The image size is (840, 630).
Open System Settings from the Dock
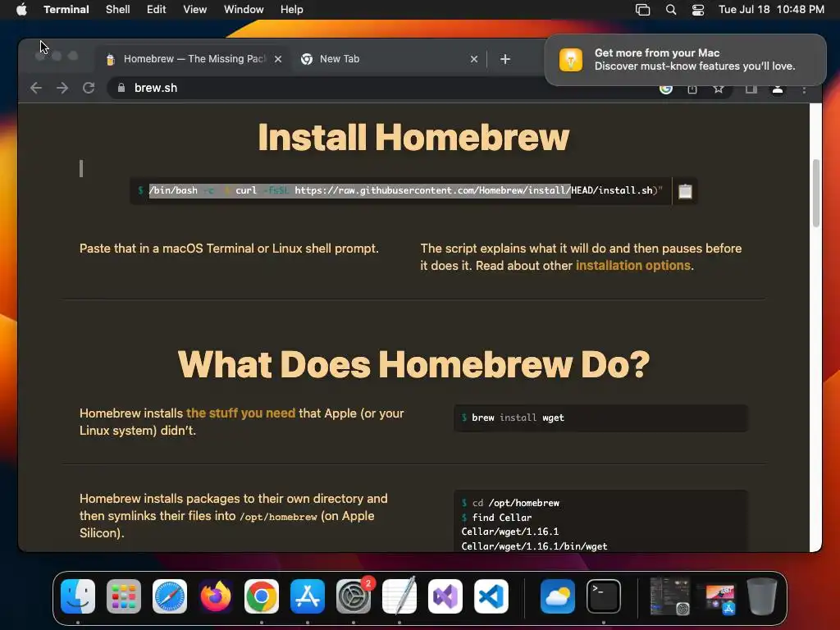[x=354, y=596]
